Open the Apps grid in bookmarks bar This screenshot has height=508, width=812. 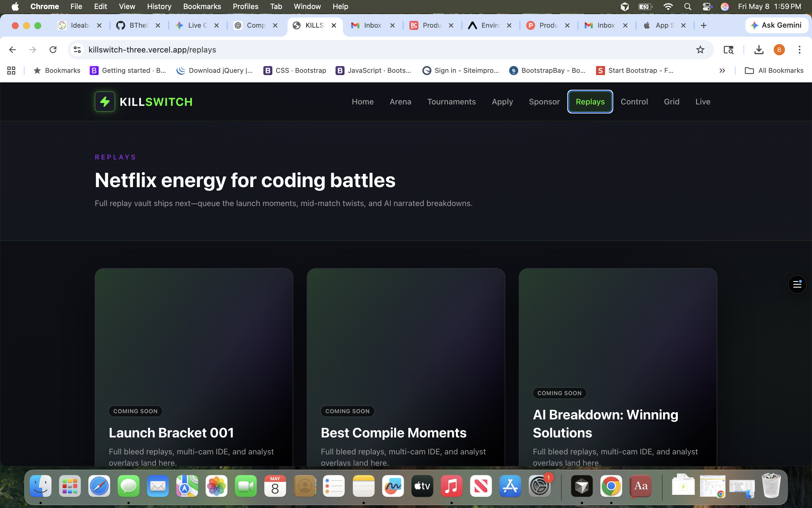[11, 70]
